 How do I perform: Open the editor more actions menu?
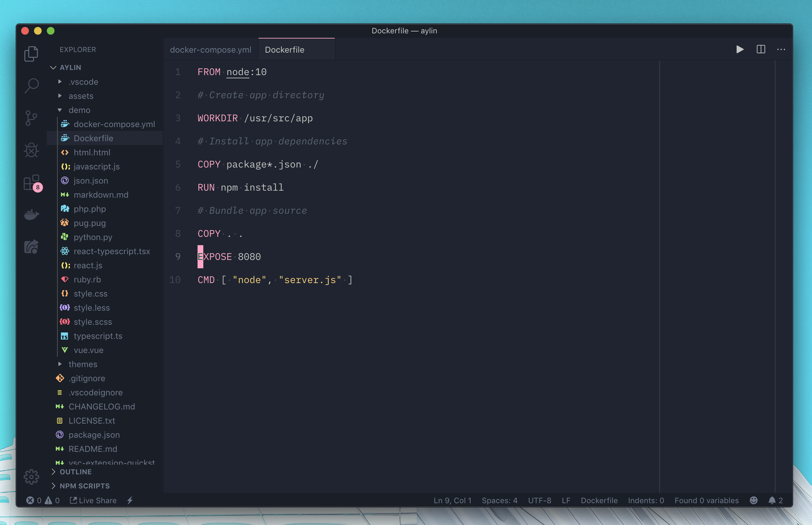(x=781, y=49)
